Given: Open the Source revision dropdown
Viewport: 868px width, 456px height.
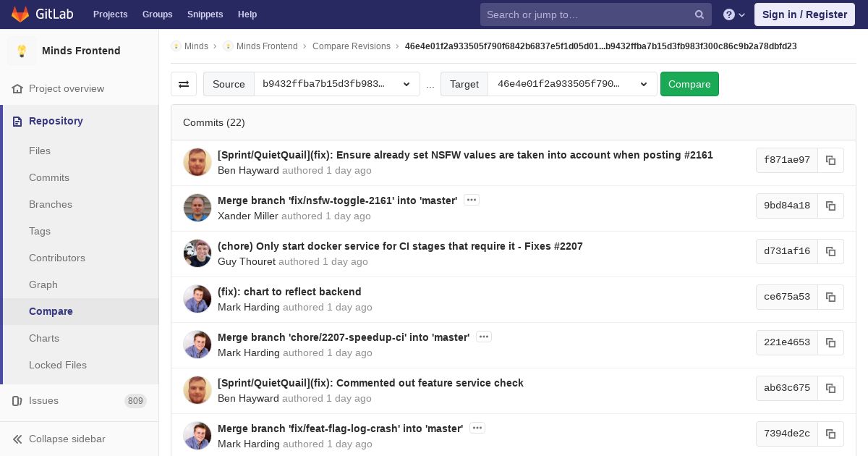Looking at the screenshot, I should click(x=337, y=84).
